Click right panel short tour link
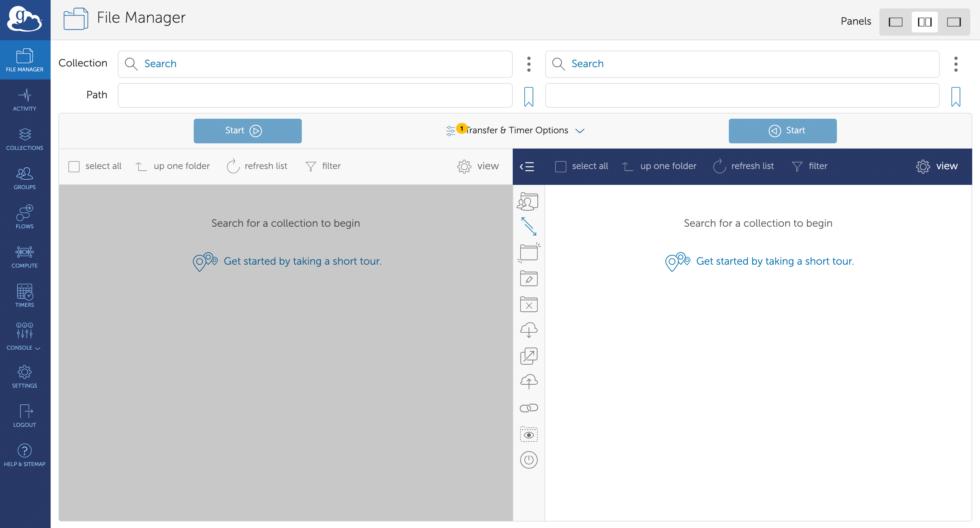Image resolution: width=980 pixels, height=528 pixels. tap(760, 261)
